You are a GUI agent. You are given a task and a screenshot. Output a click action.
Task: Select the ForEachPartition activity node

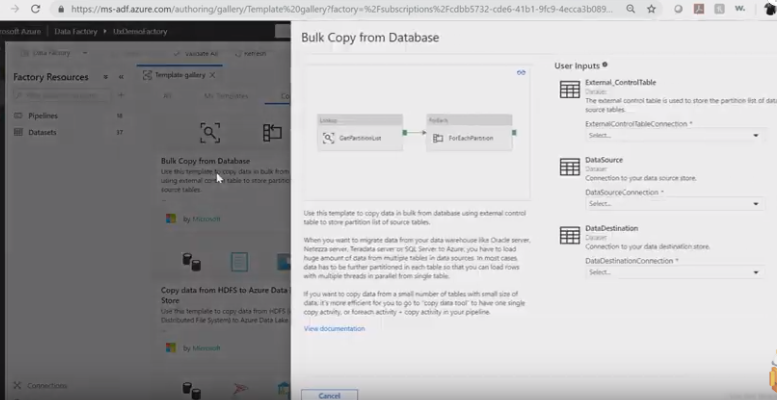(469, 133)
